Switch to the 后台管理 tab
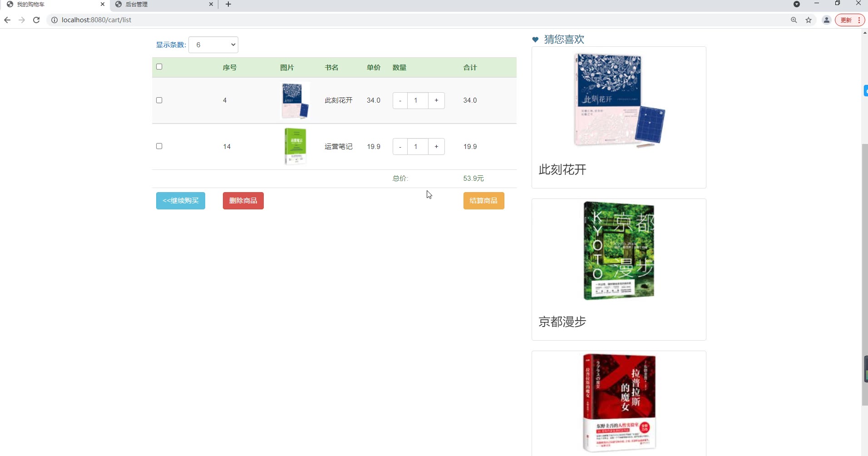This screenshot has height=456, width=868. click(163, 4)
